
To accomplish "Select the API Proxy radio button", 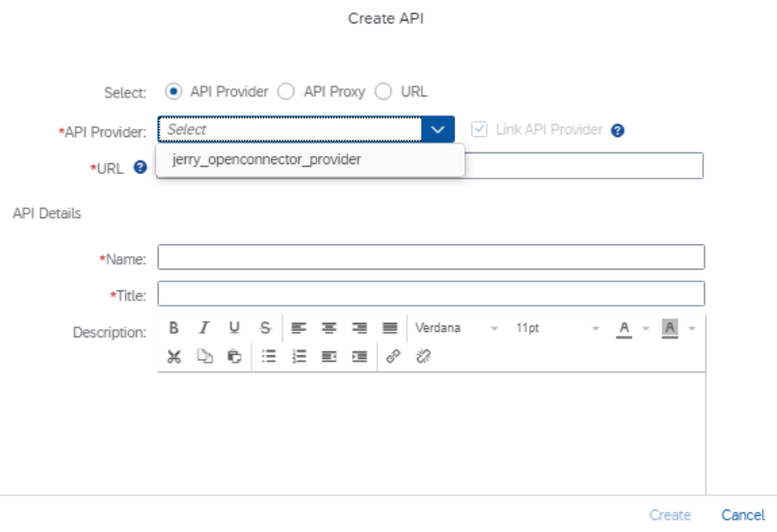I will coord(286,92).
